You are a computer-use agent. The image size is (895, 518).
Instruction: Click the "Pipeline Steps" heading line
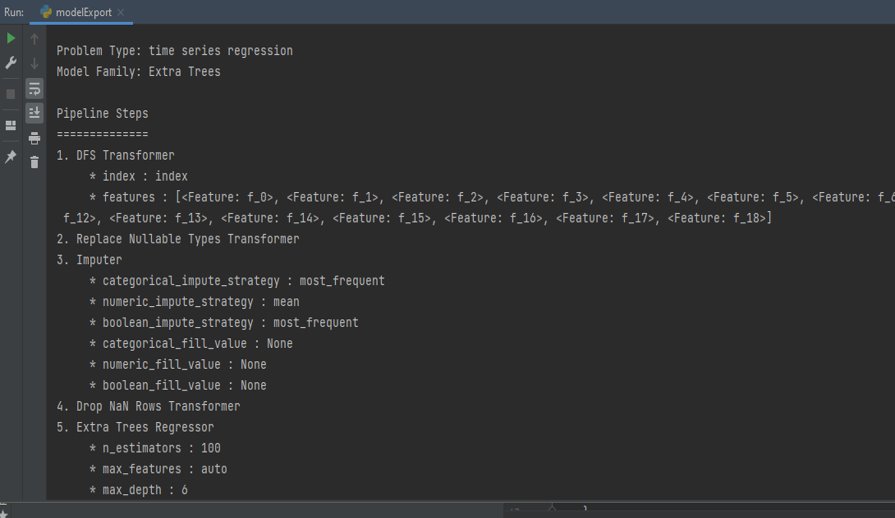[x=102, y=114]
